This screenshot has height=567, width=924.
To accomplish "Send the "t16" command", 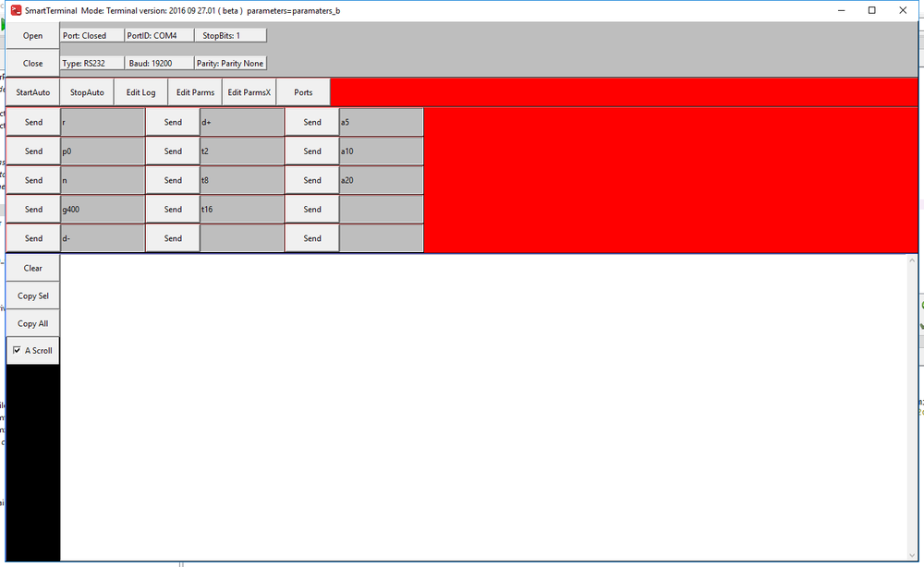I will pos(173,209).
